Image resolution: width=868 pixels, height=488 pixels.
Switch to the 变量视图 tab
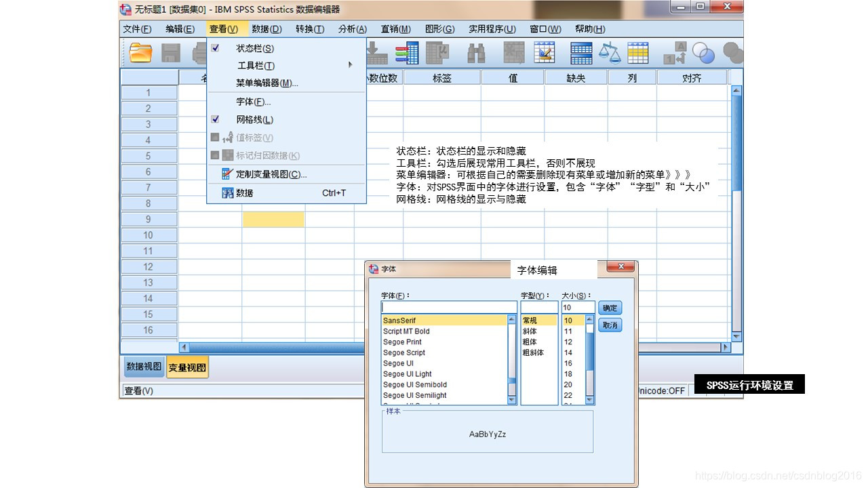[187, 367]
